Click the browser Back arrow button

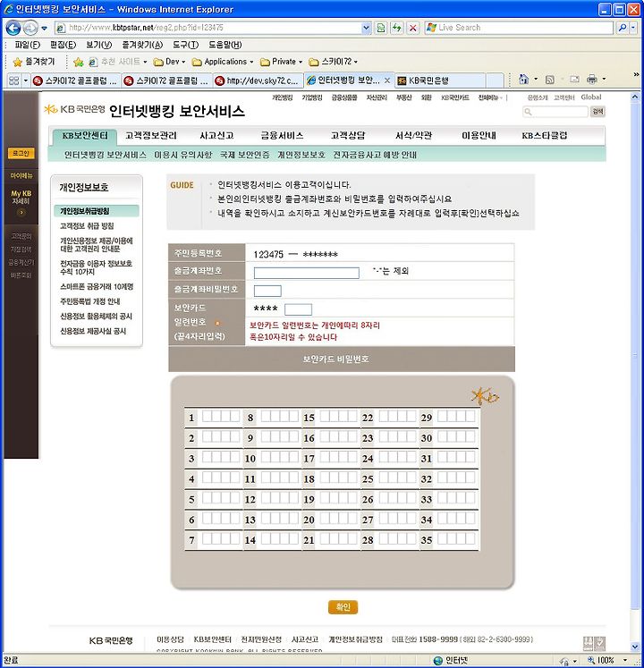click(x=13, y=28)
